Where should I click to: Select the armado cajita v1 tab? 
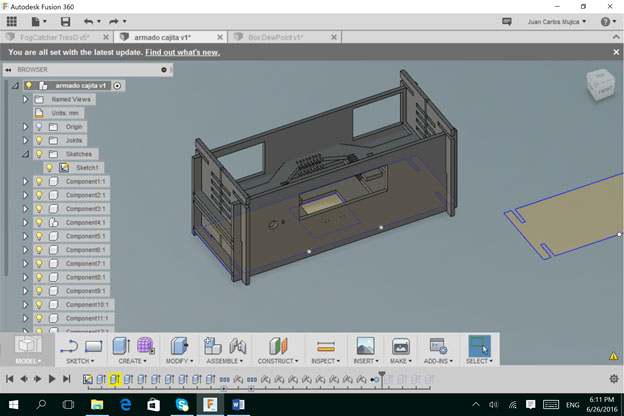170,37
